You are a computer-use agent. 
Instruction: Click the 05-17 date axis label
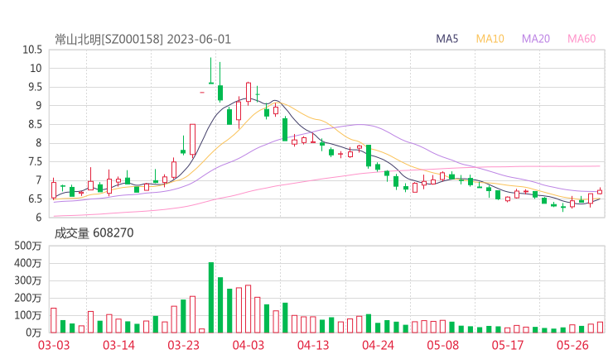pos(508,345)
